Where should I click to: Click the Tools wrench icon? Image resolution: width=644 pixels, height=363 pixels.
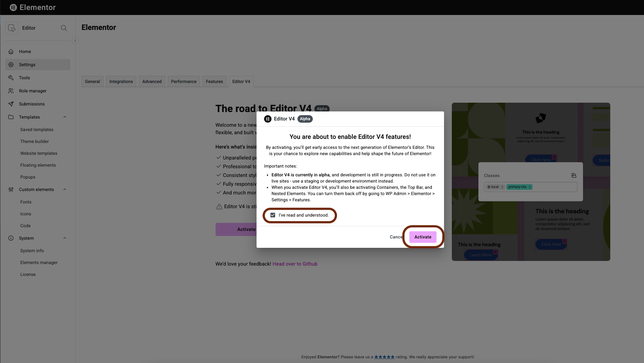click(x=11, y=78)
